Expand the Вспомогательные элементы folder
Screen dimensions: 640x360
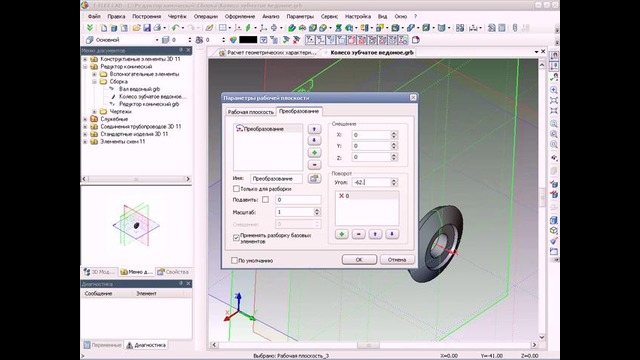click(x=94, y=74)
